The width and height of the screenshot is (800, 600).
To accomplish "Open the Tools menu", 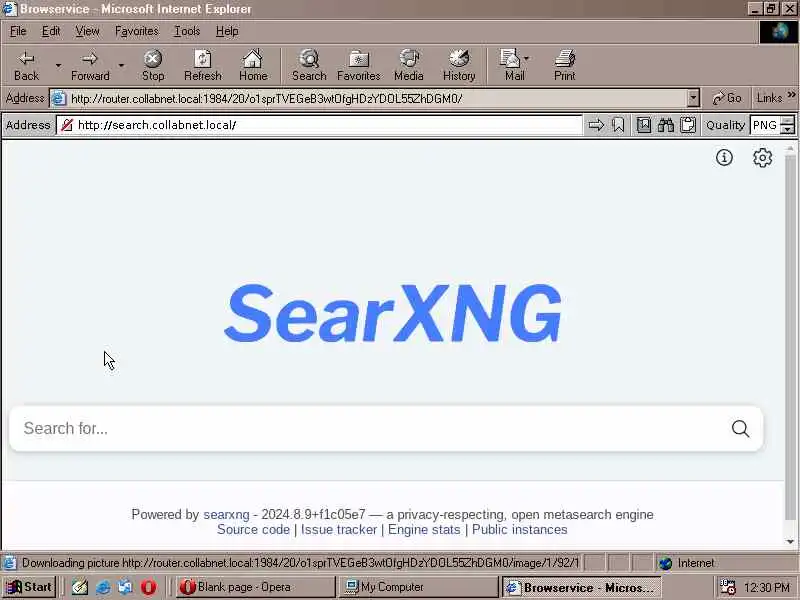I will (187, 31).
